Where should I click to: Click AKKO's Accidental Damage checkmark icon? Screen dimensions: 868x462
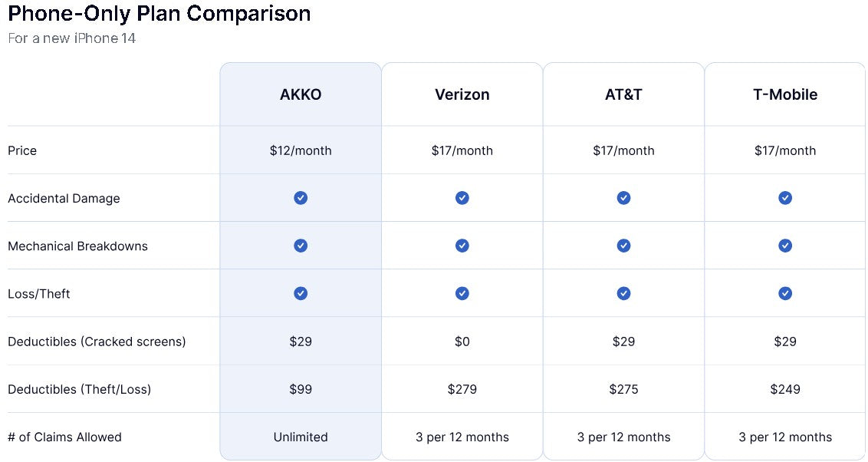click(x=301, y=198)
